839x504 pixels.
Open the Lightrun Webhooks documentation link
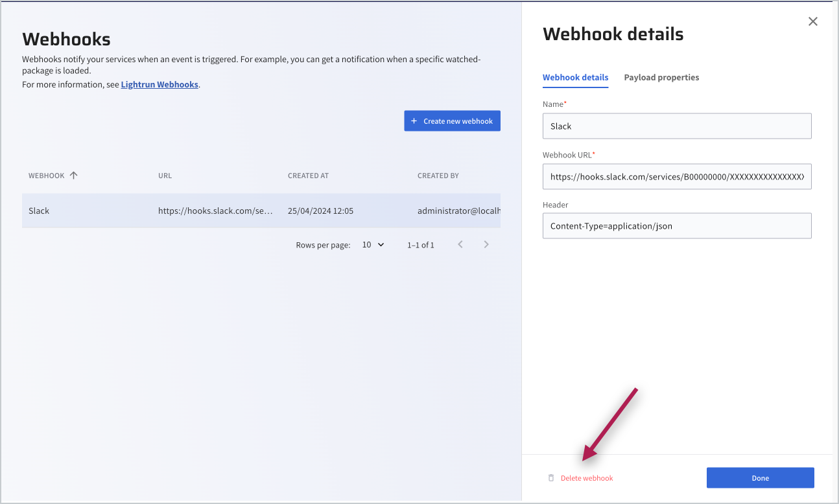point(160,85)
